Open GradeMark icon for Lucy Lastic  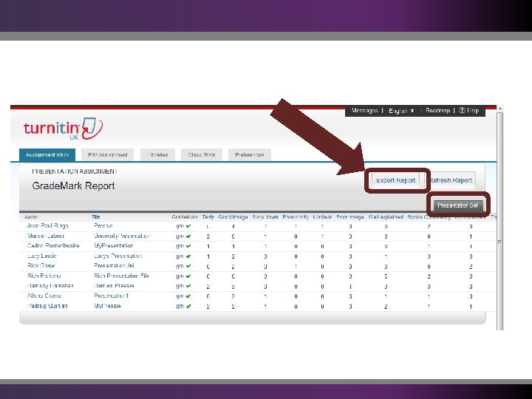point(183,256)
